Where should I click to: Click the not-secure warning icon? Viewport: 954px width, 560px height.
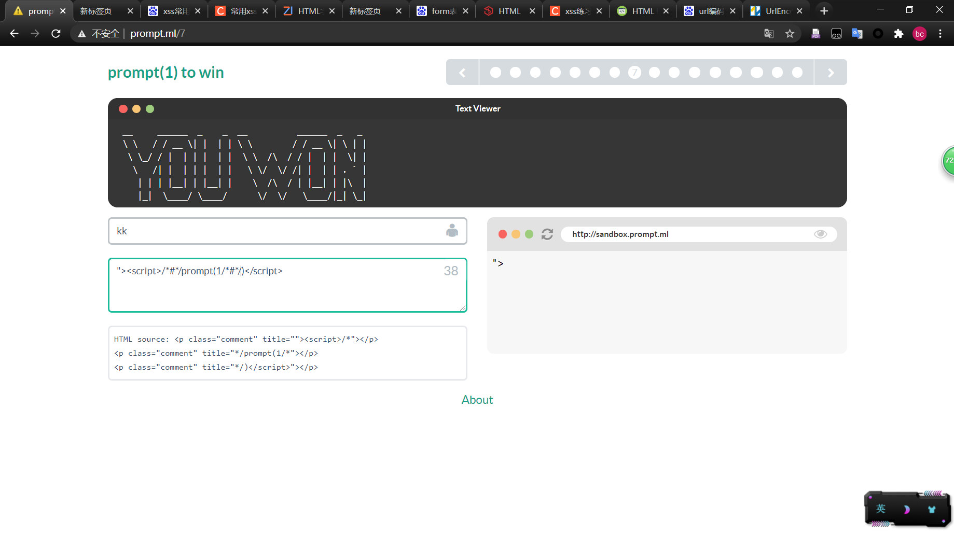tap(81, 34)
